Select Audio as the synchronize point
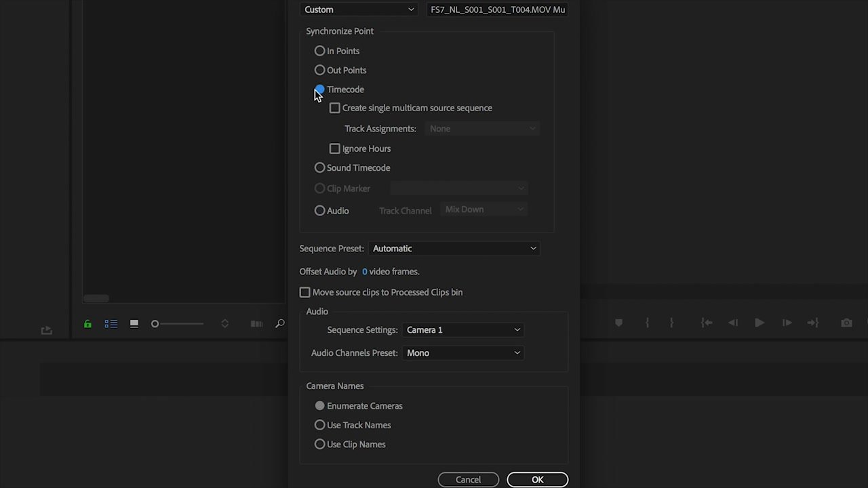 click(x=320, y=211)
